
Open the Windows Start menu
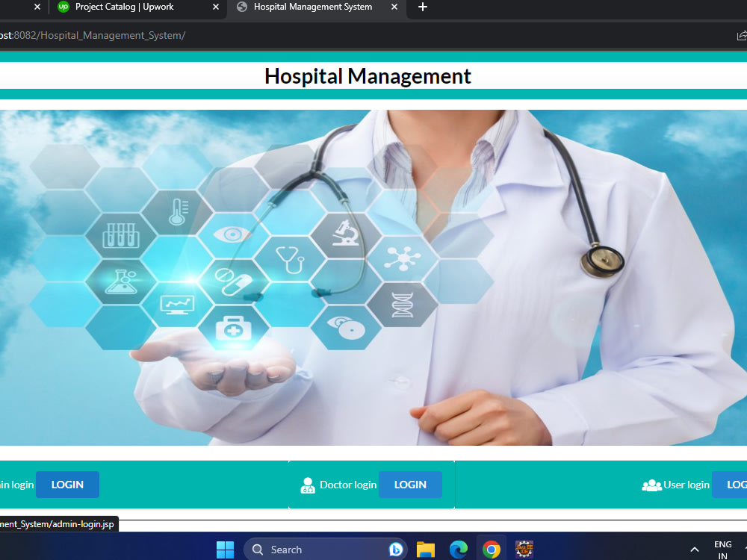(225, 550)
